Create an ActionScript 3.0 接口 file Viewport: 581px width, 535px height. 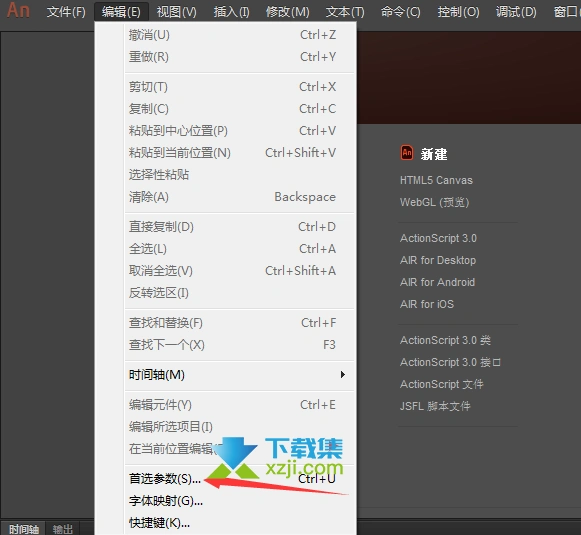450,362
